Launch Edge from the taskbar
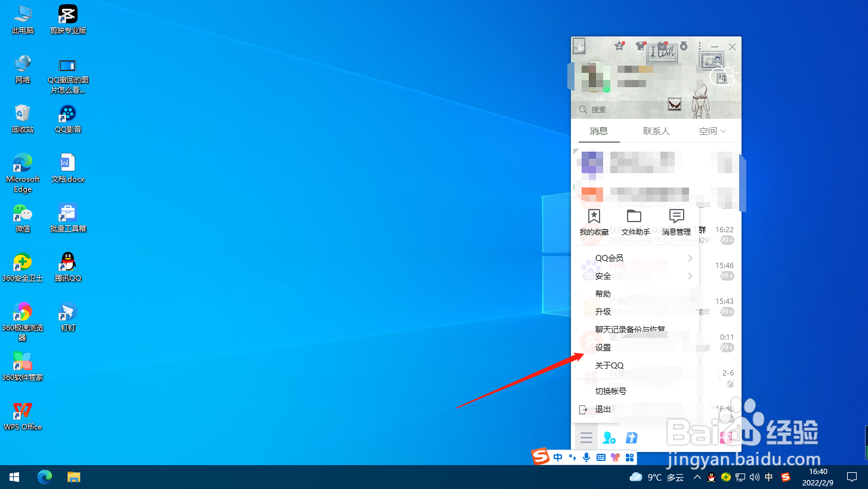Viewport: 868px width, 489px height. point(45,477)
